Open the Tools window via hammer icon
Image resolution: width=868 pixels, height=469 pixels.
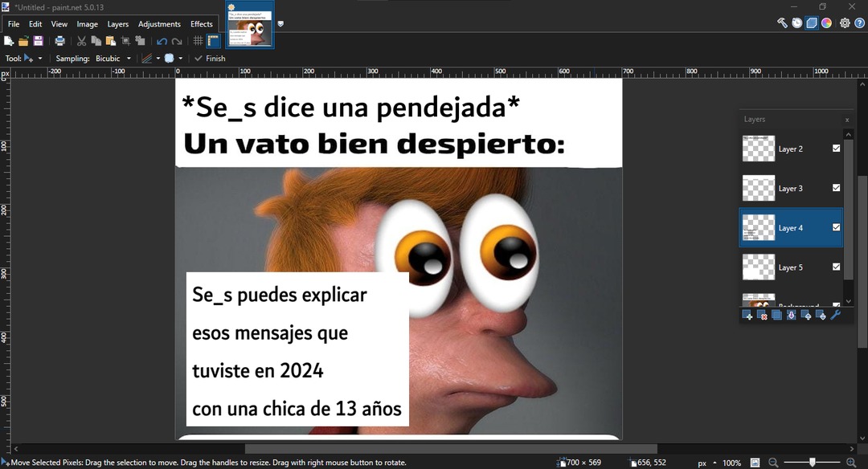[x=782, y=23]
